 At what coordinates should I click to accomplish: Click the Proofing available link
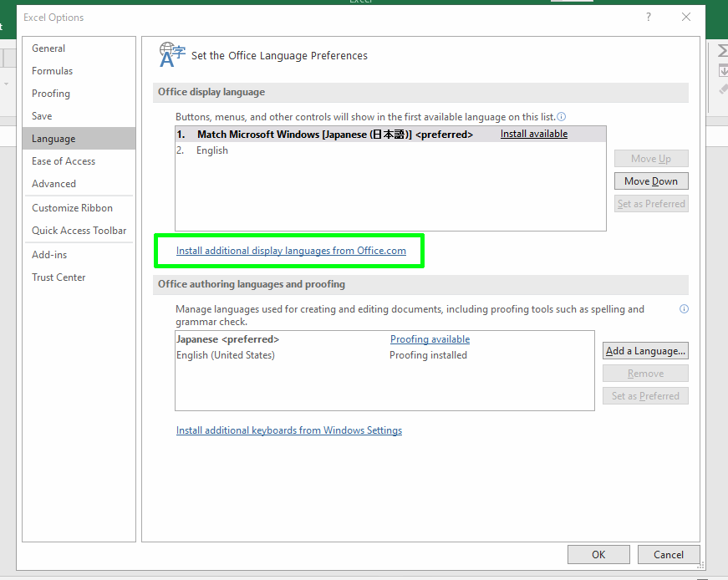pyautogui.click(x=430, y=339)
